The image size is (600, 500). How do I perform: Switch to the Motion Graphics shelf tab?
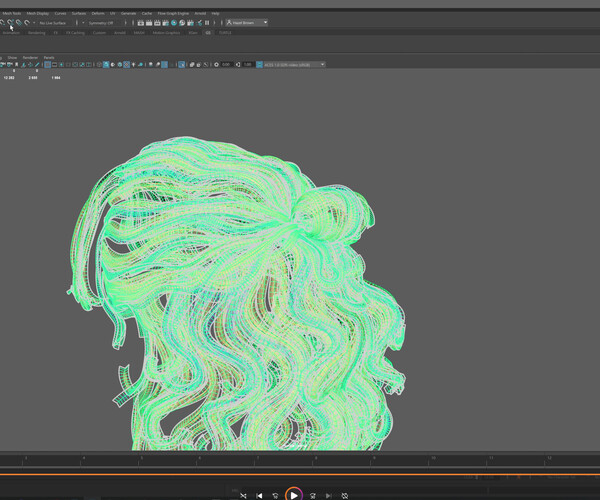(165, 32)
